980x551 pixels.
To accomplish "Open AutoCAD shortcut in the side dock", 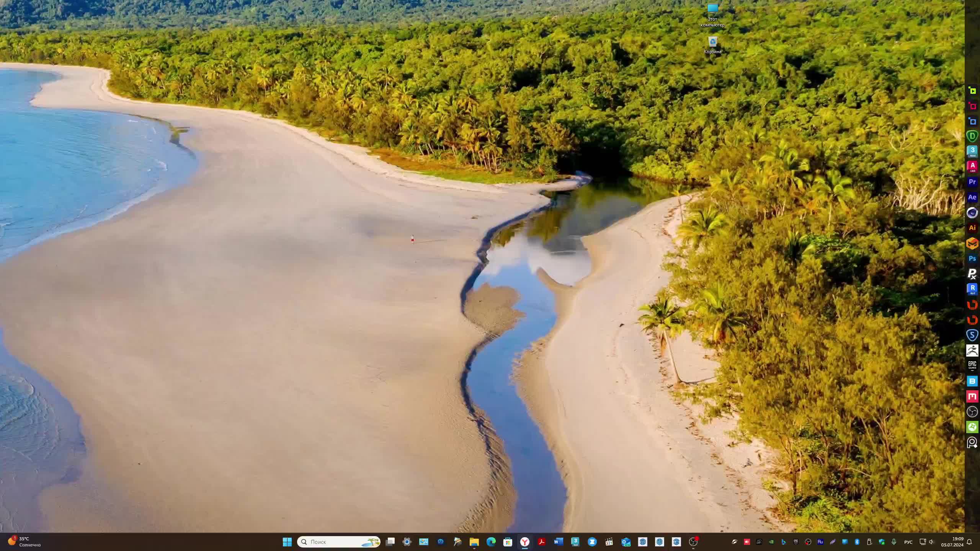I will click(972, 167).
